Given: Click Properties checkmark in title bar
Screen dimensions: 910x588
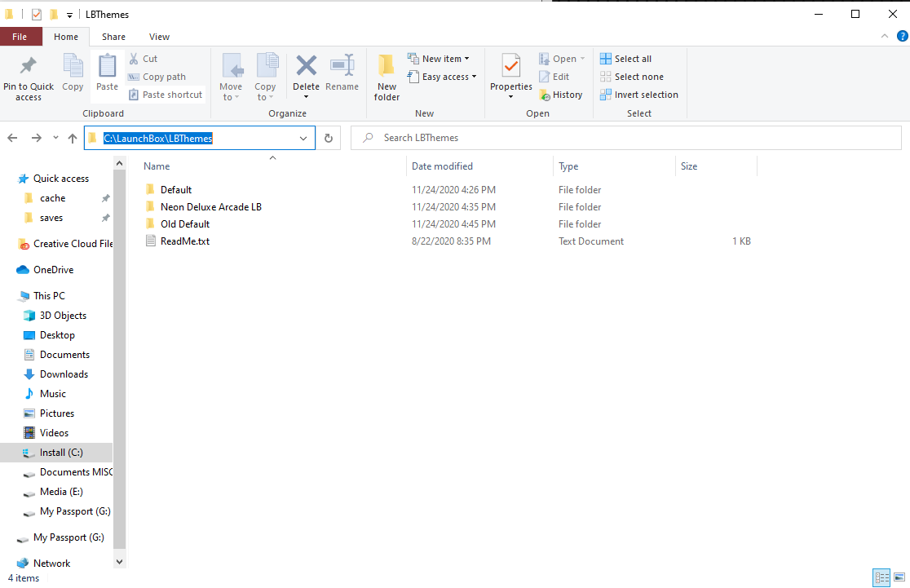Looking at the screenshot, I should (37, 15).
